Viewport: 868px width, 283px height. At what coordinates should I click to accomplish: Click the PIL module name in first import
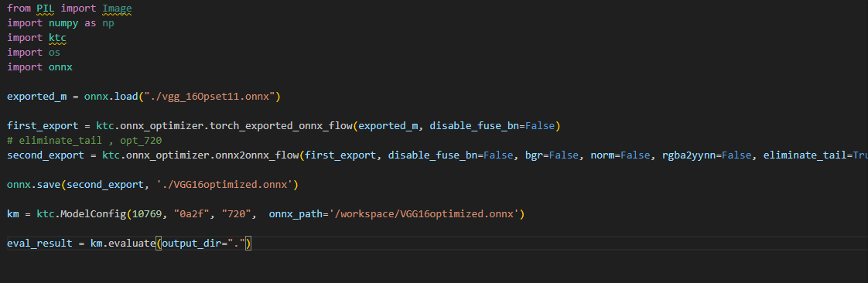(46, 9)
